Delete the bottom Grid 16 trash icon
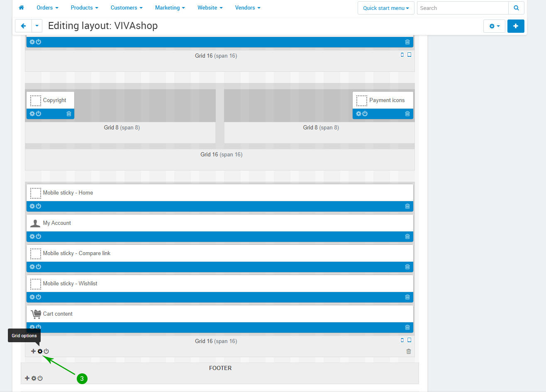Viewport: 546px width, 392px height. pos(409,351)
